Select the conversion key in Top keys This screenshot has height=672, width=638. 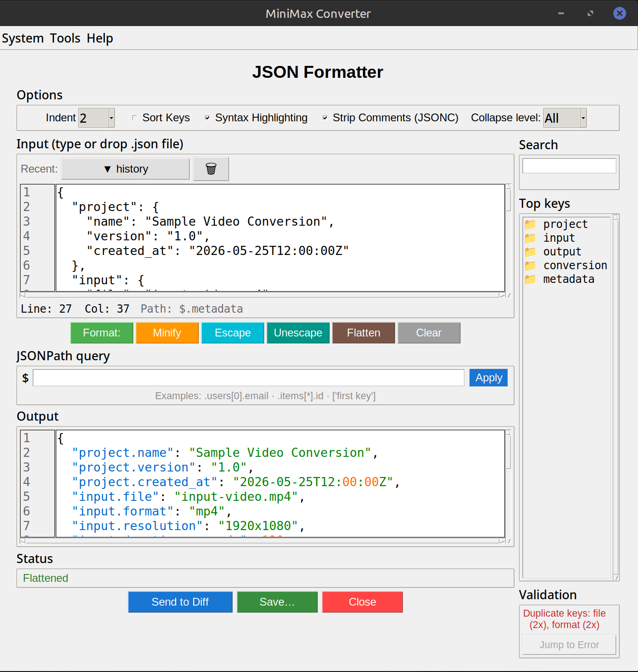pyautogui.click(x=575, y=266)
